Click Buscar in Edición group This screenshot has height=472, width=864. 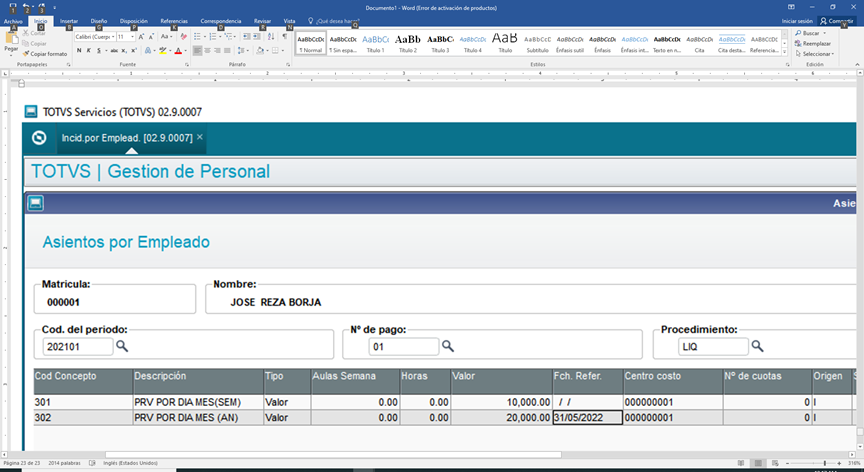click(810, 33)
